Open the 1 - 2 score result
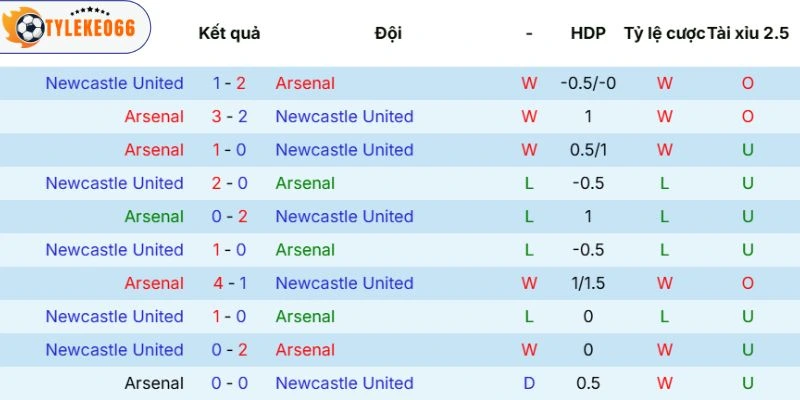This screenshot has width=800, height=400. tap(230, 83)
